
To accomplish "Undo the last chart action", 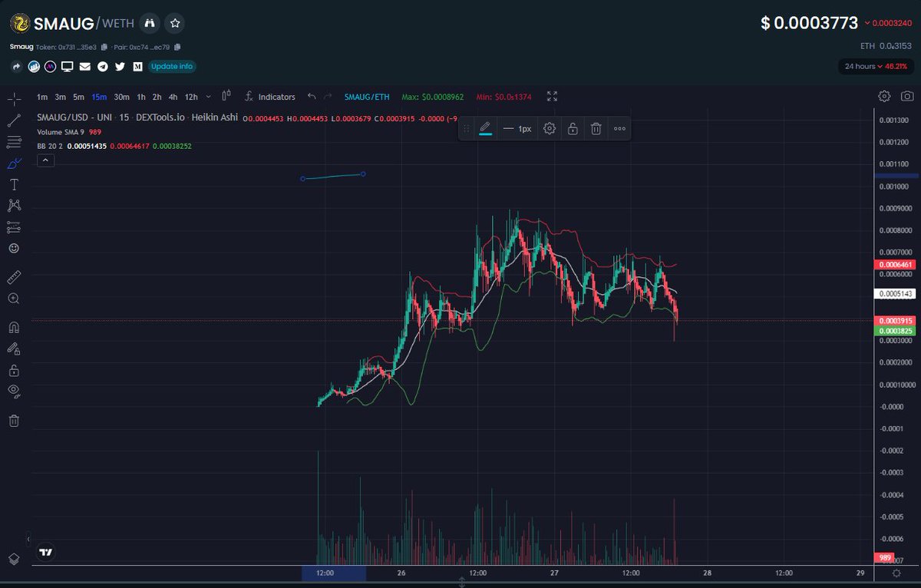I will (311, 97).
